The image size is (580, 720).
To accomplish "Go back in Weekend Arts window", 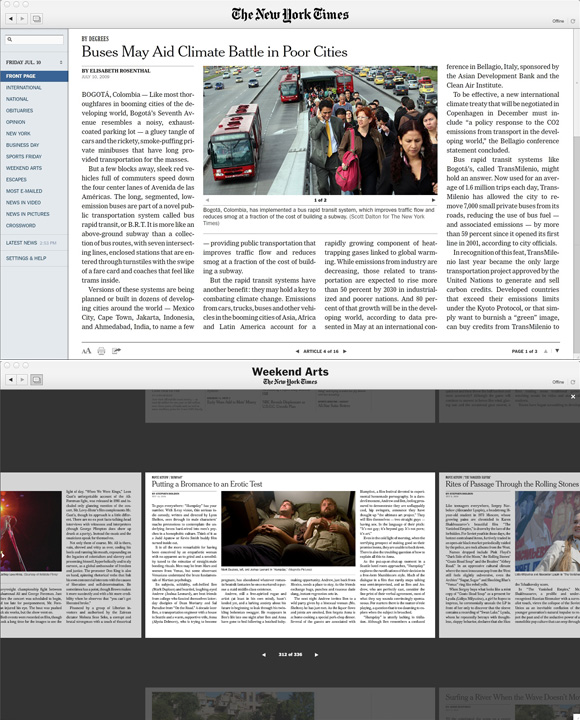I will (x=10, y=380).
